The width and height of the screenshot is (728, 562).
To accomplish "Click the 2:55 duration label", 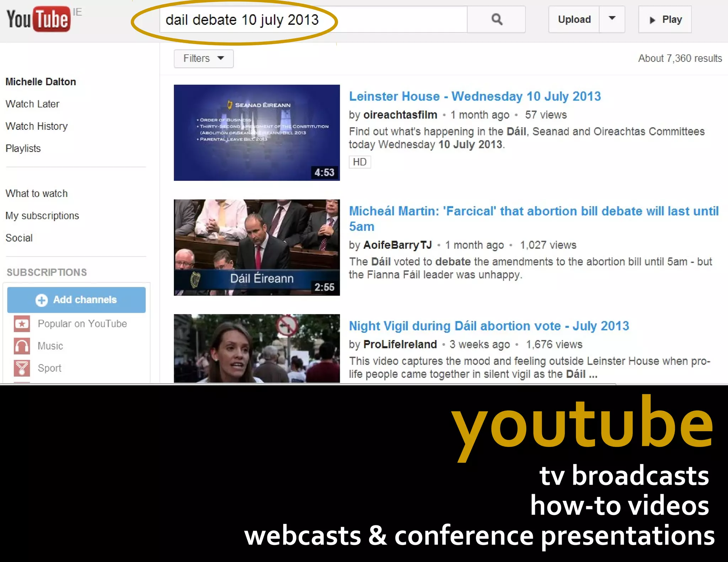I will (x=324, y=287).
